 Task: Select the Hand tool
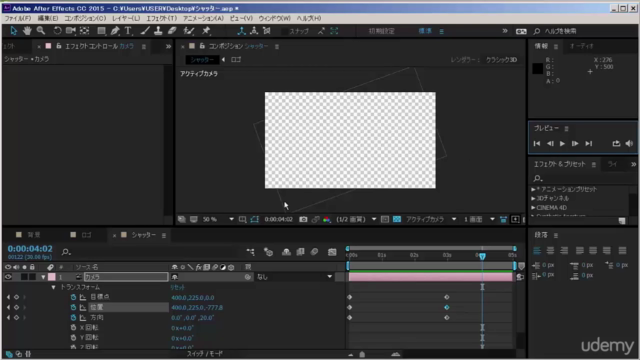click(x=27, y=31)
